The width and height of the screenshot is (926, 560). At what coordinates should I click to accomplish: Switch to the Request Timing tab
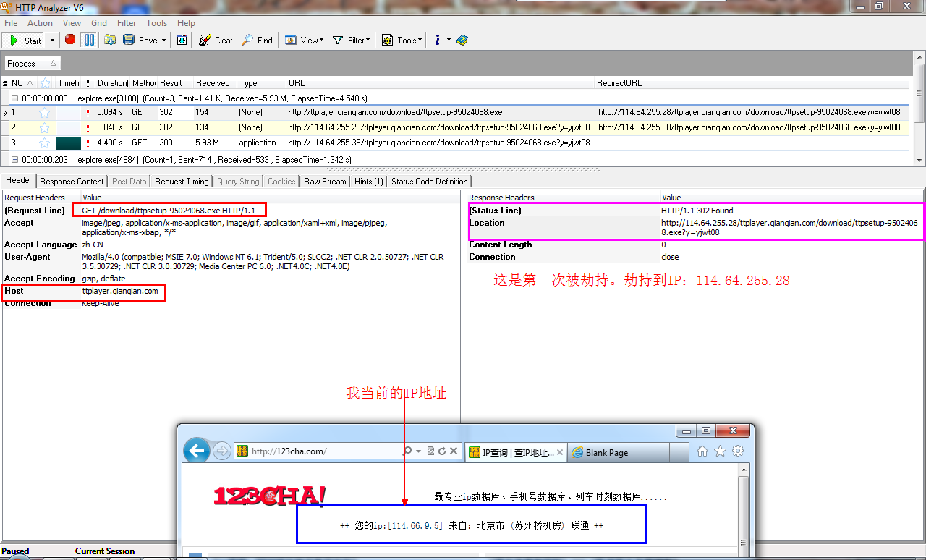coord(182,182)
